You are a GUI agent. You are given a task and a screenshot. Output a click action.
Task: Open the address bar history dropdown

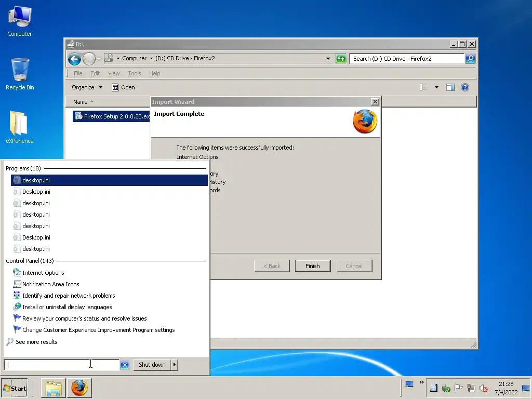(328, 59)
